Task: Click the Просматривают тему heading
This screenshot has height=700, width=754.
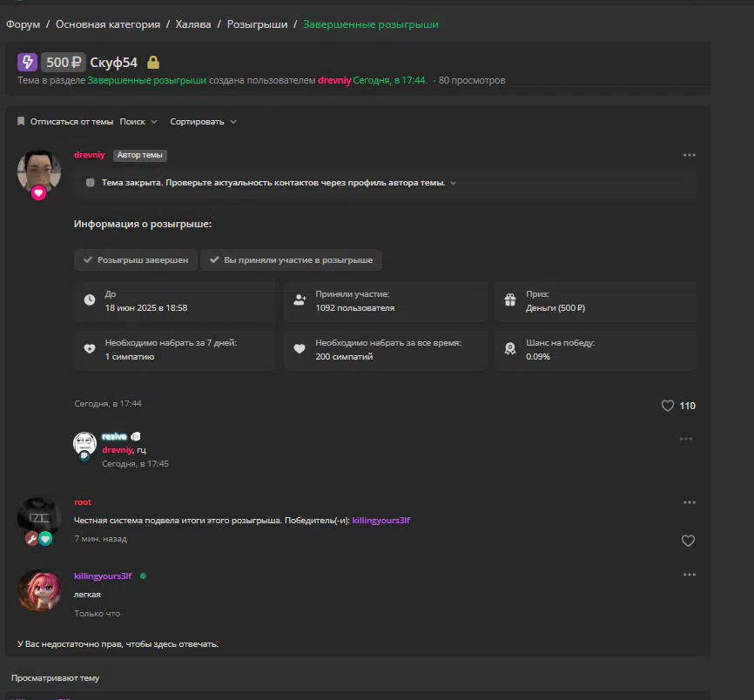Action: coord(56,678)
